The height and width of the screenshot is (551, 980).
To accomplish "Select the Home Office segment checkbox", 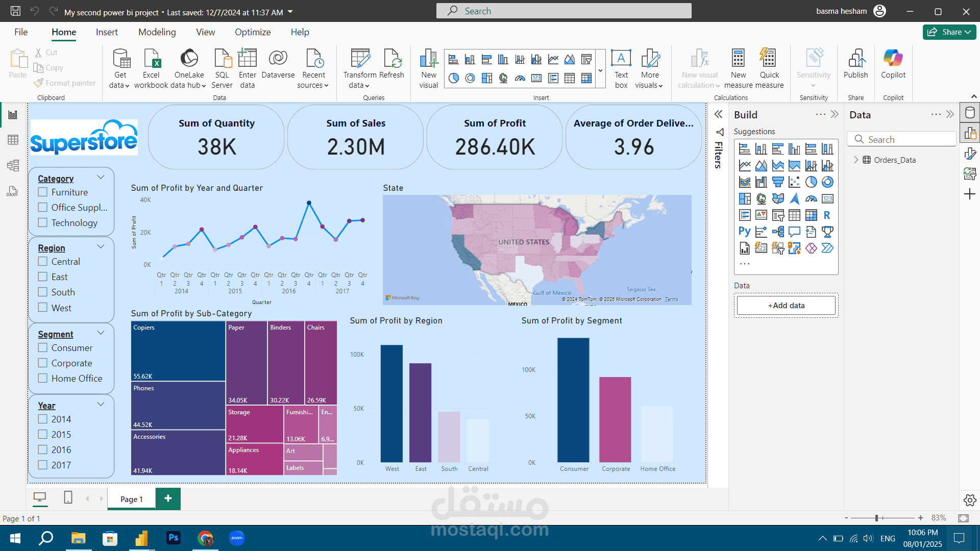I will pyautogui.click(x=43, y=378).
